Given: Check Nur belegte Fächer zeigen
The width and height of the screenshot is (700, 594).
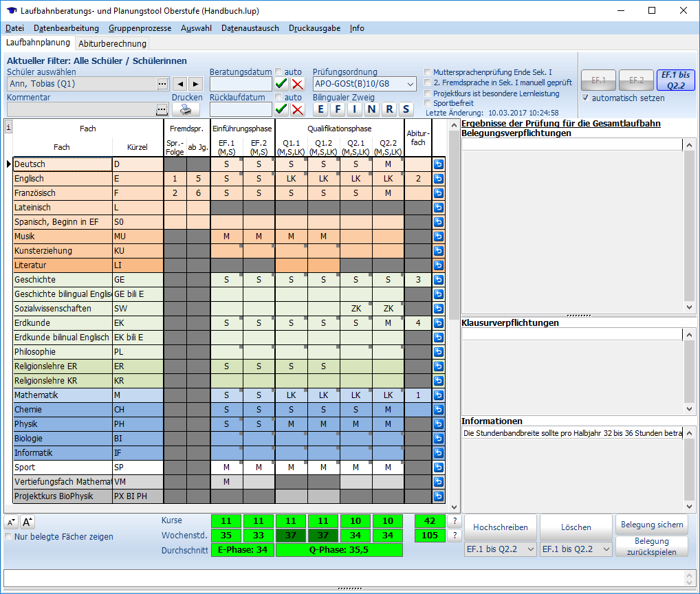Looking at the screenshot, I should pos(8,536).
